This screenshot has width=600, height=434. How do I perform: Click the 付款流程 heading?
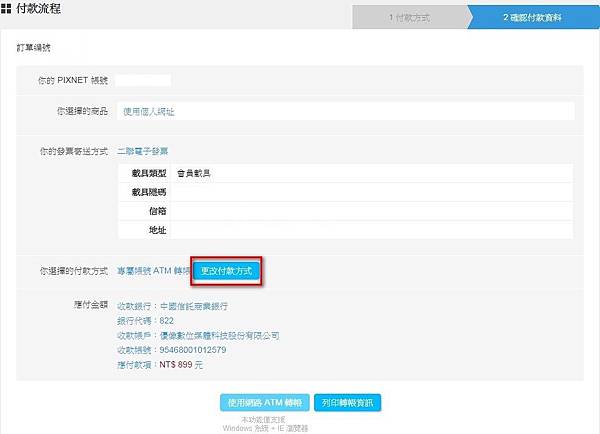tap(38, 8)
